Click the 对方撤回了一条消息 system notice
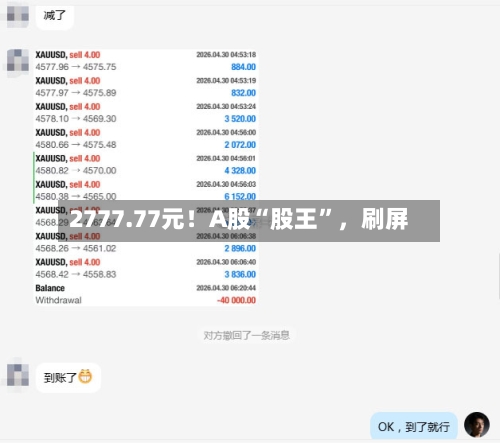Viewport: 500px width, 443px height. (x=246, y=335)
